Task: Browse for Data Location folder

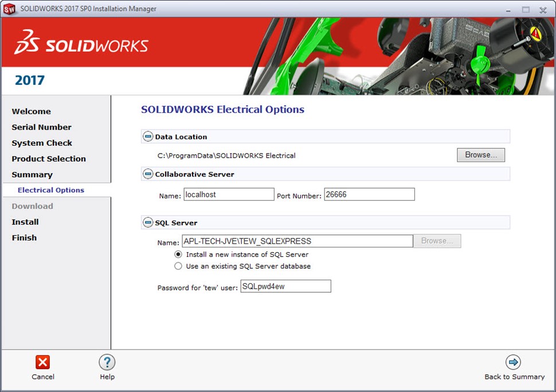Action: pyautogui.click(x=480, y=155)
